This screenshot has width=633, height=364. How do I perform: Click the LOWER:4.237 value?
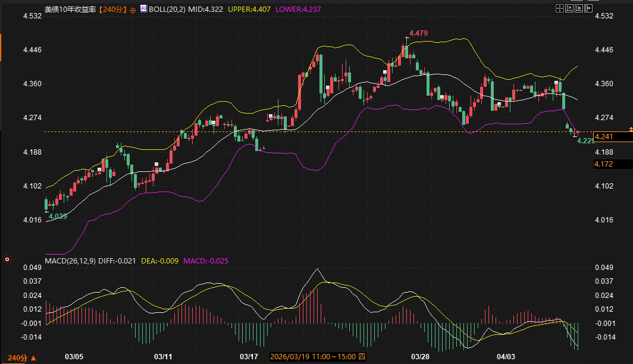(x=298, y=10)
